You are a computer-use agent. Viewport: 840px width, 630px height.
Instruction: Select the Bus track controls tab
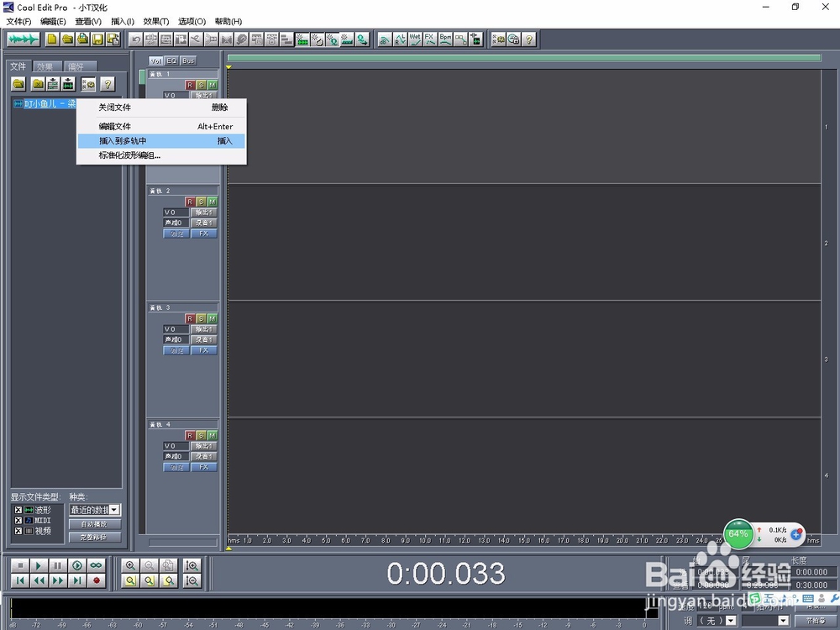coord(188,60)
